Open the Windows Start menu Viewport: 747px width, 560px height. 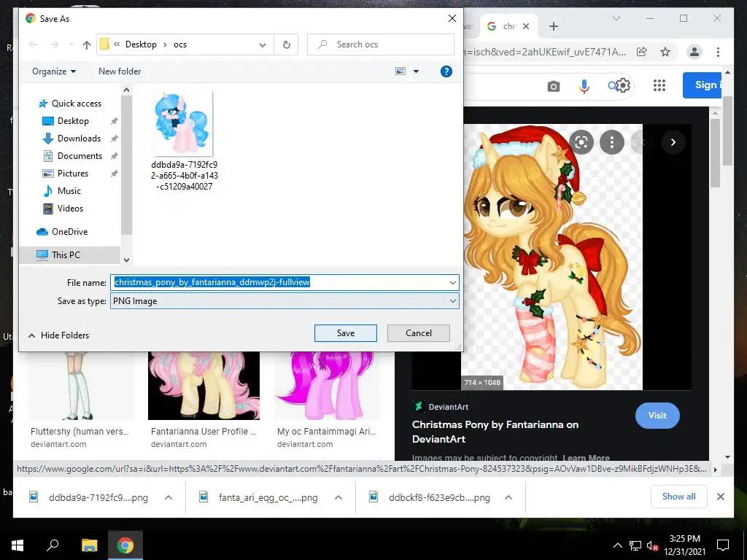(18, 545)
